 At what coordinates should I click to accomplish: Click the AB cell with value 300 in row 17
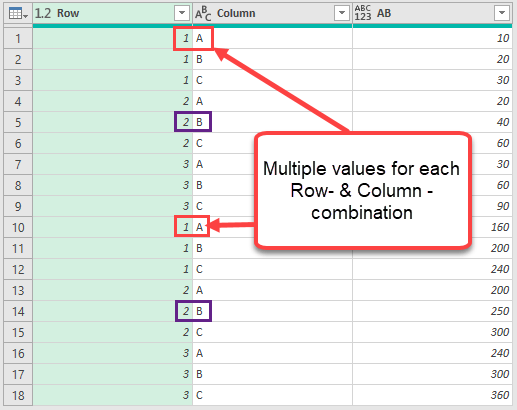pyautogui.click(x=432, y=374)
